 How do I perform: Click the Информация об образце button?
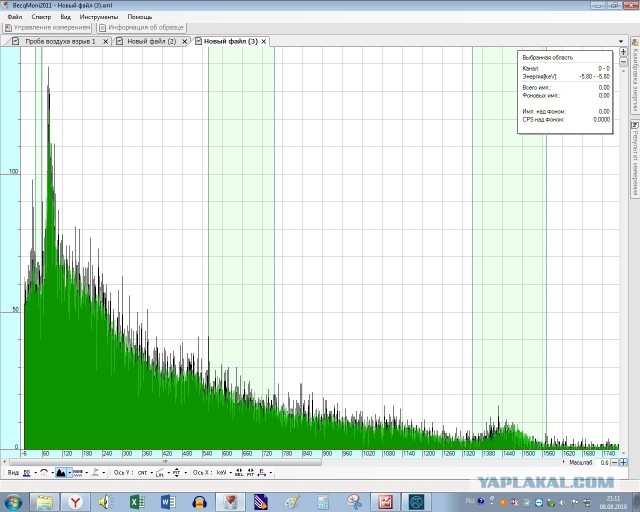click(142, 28)
